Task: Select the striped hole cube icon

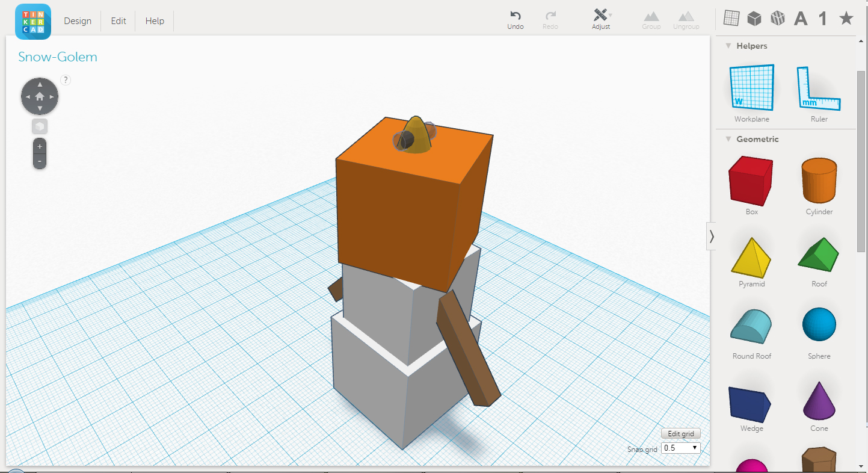Action: click(x=778, y=19)
